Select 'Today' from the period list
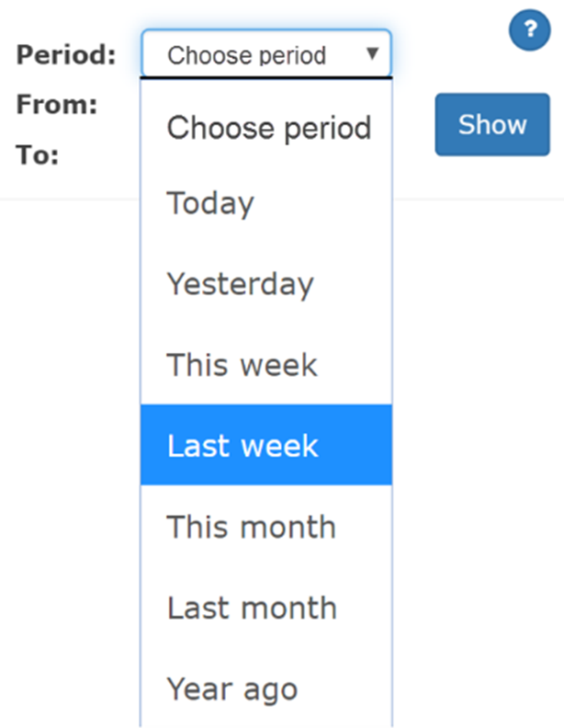The image size is (564, 728). coord(210,203)
